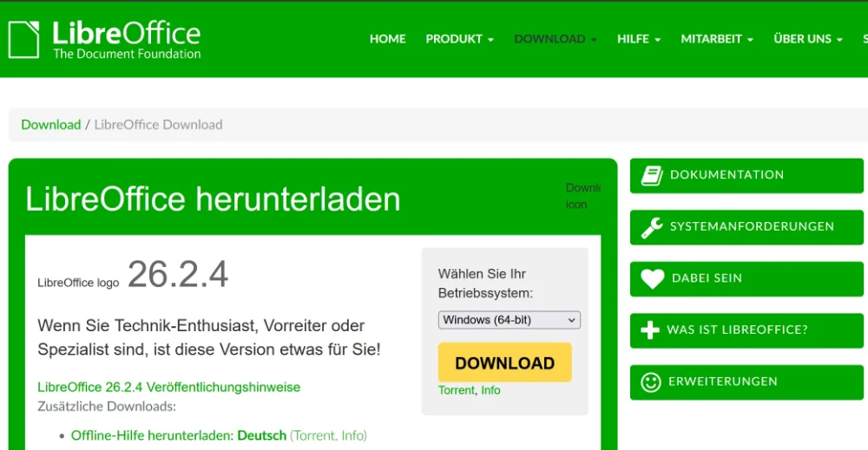Screen dimensions: 868x450
Task: Click the Download breadcrumb link
Action: click(x=51, y=125)
